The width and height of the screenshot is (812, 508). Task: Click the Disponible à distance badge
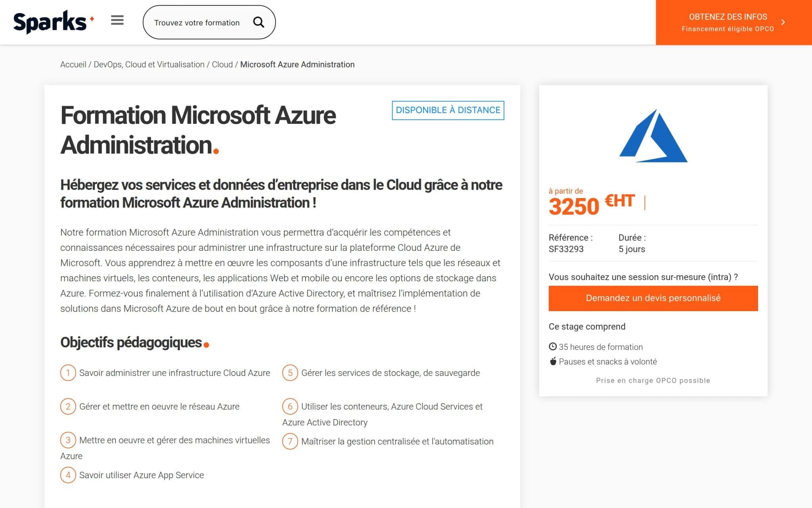[x=448, y=110]
